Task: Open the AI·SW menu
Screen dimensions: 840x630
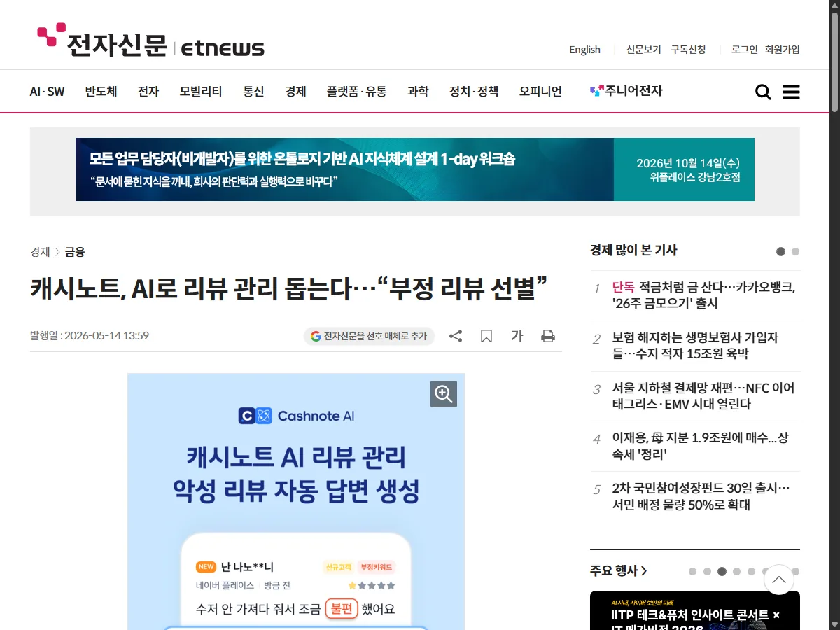Action: point(47,92)
